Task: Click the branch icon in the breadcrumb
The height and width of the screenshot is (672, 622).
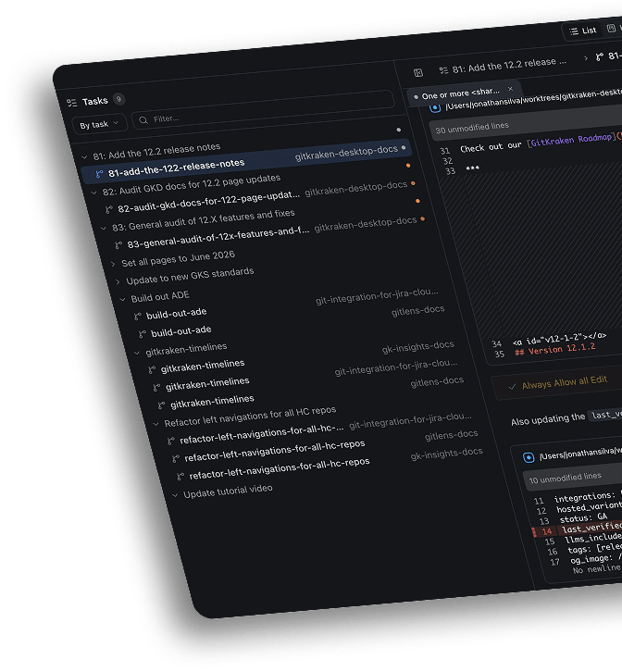Action: click(x=600, y=56)
